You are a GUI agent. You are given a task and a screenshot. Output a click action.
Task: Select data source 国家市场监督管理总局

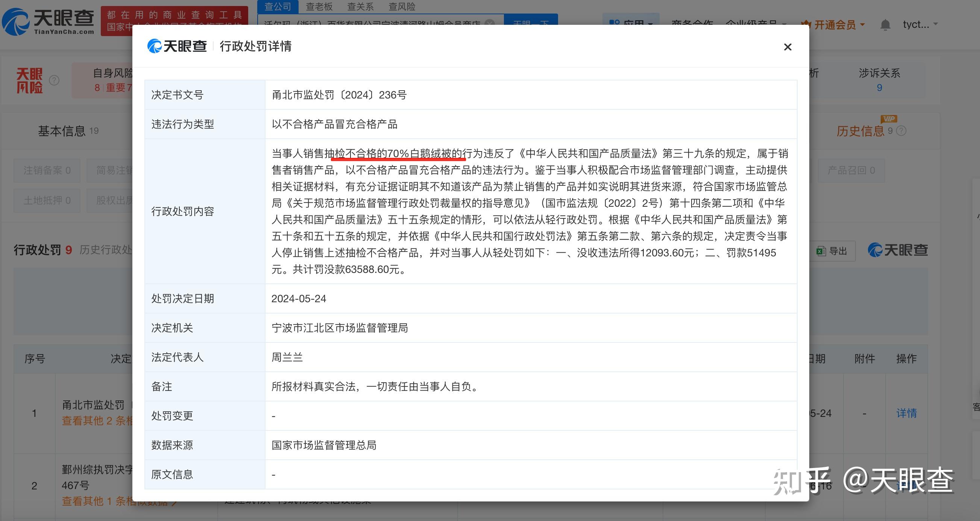pos(324,445)
